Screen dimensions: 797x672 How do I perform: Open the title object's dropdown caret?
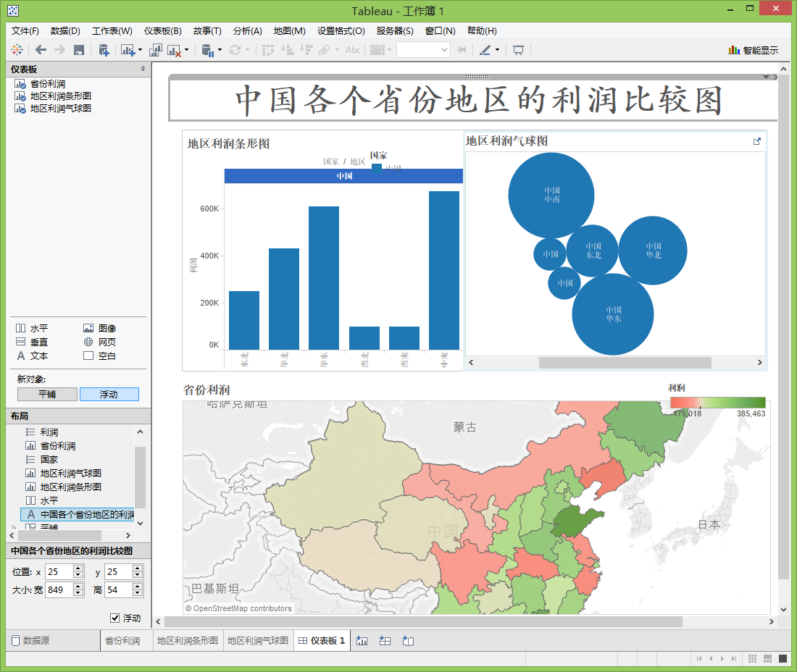766,77
